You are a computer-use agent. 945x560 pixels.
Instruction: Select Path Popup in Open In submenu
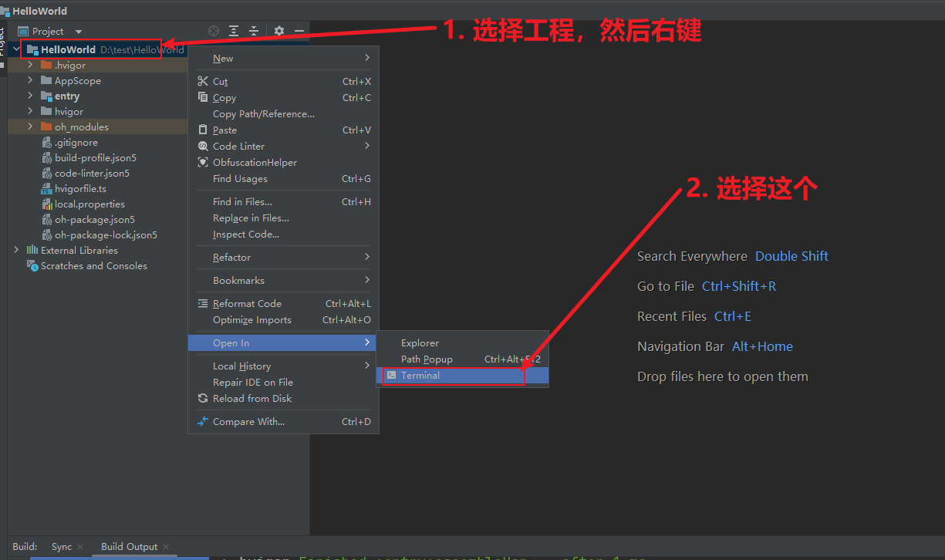[462, 359]
